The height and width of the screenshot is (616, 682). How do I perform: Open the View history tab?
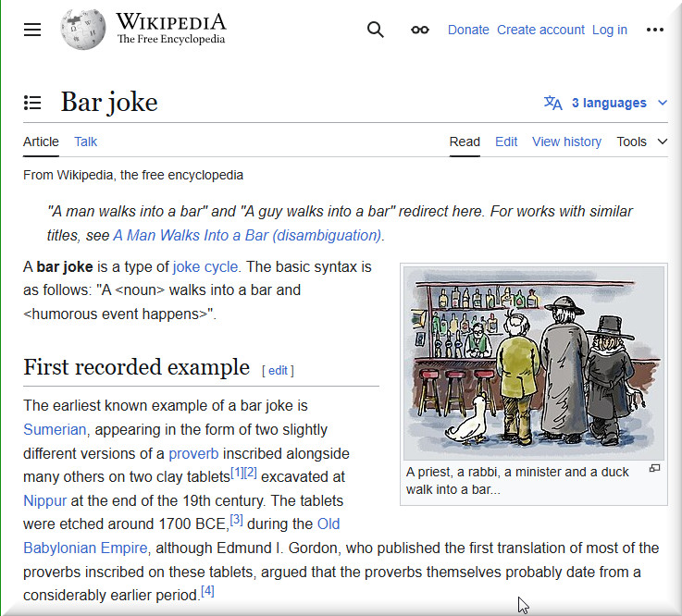(x=566, y=142)
